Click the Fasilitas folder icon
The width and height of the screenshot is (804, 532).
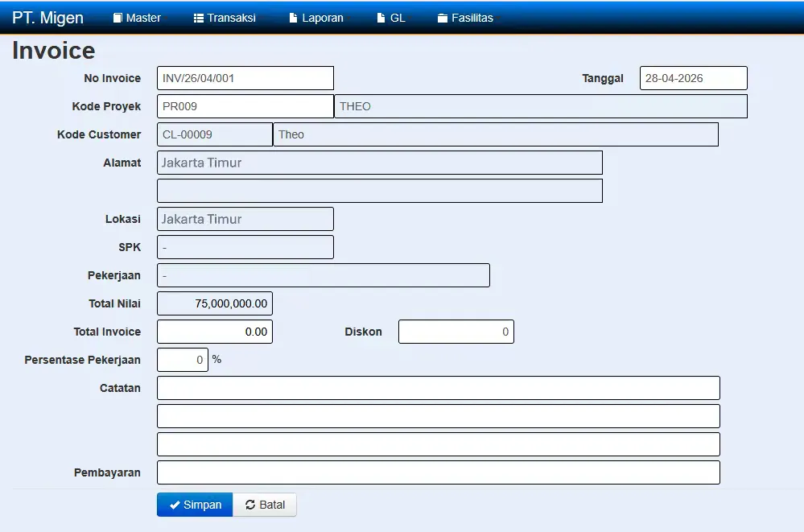(443, 19)
